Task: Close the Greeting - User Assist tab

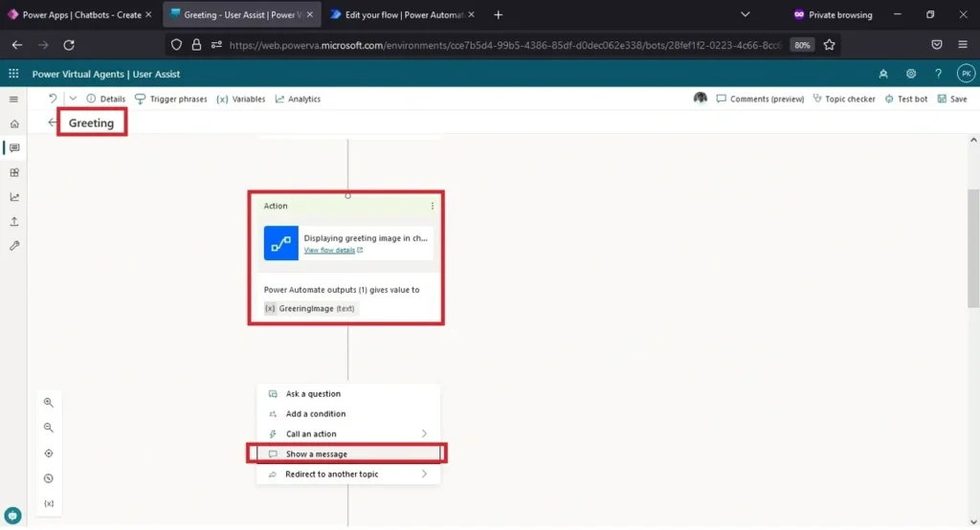Action: 309,14
